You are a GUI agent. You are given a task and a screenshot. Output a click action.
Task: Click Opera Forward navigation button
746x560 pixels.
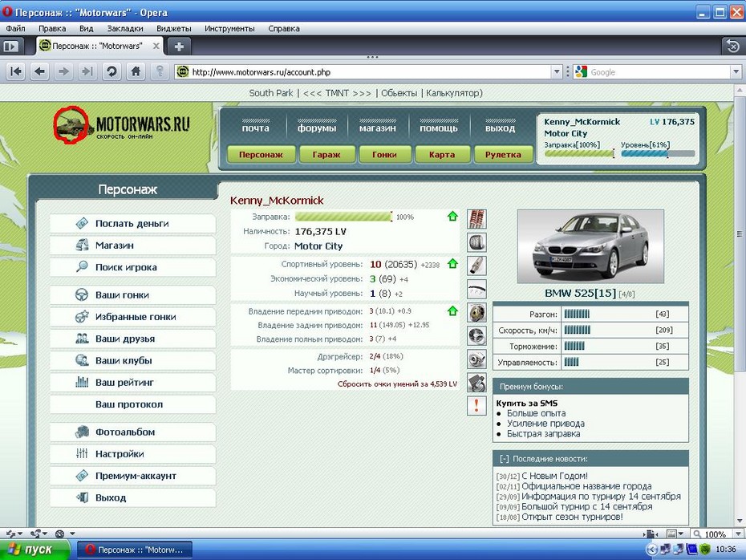[x=63, y=72]
